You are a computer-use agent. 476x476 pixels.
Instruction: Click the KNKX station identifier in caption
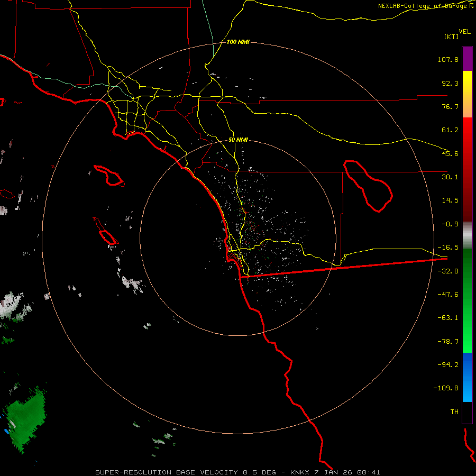(300, 472)
